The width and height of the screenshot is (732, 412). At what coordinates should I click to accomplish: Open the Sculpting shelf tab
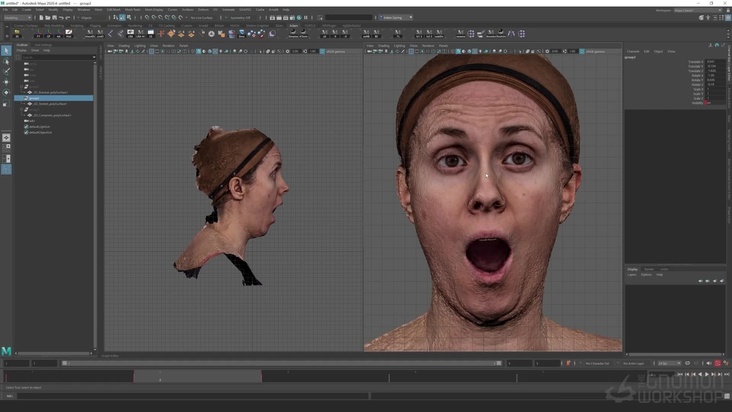[77, 26]
